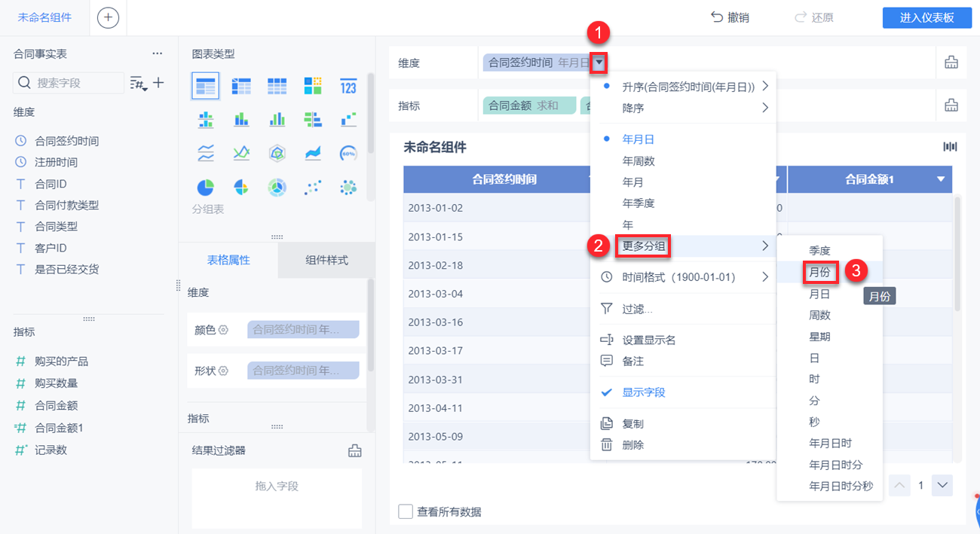980x534 pixels.
Task: Open the gear settings beside 颜色
Action: [x=223, y=330]
